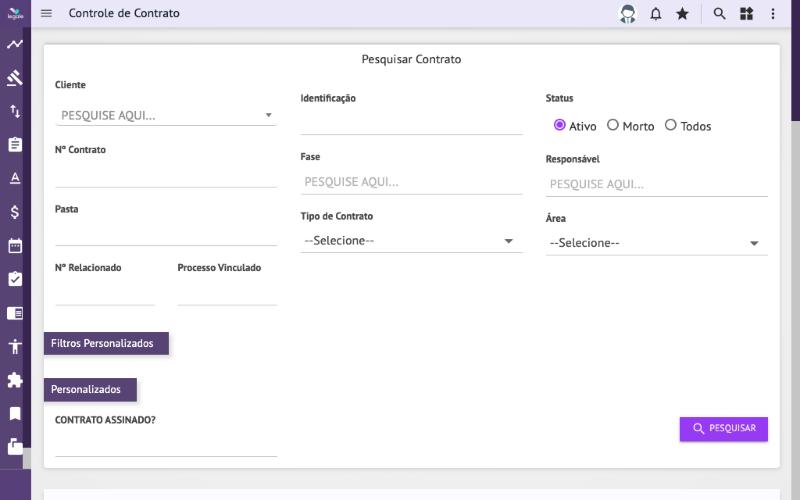The image size is (800, 500).
Task: Open the clipboard document sidebar icon
Action: [15, 144]
